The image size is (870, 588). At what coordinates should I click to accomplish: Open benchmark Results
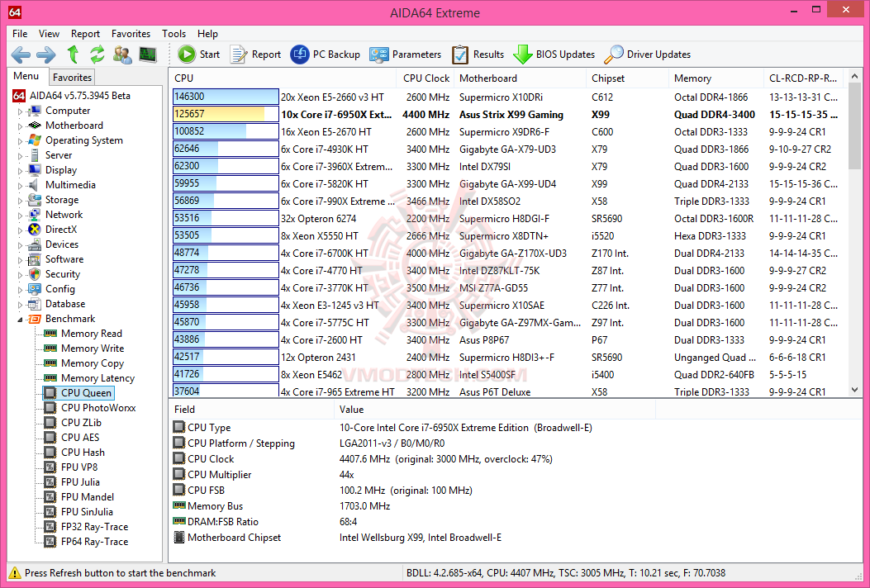point(478,55)
